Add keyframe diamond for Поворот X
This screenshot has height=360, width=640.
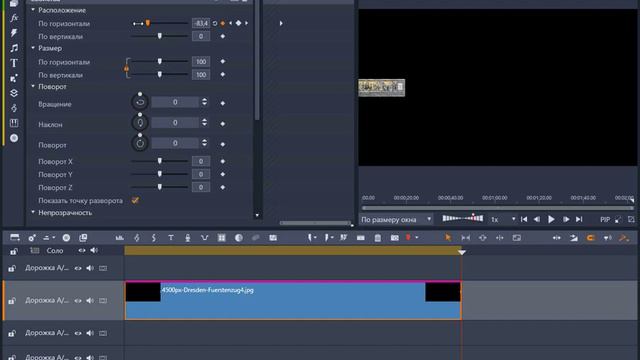point(222,161)
